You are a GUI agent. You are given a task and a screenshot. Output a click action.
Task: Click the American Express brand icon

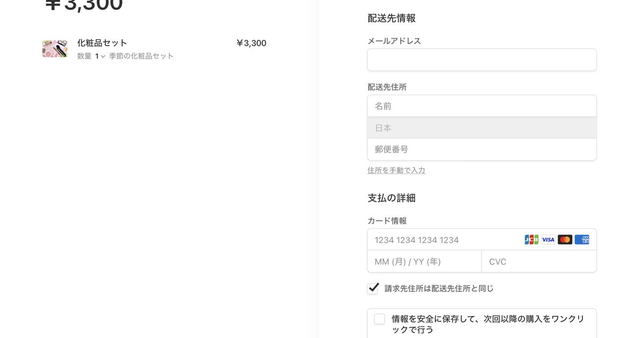pyautogui.click(x=582, y=239)
